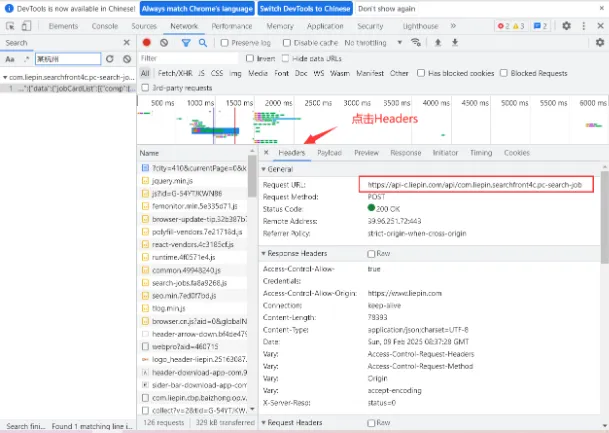
Task: Toggle the network filter funnel icon
Action: point(186,43)
